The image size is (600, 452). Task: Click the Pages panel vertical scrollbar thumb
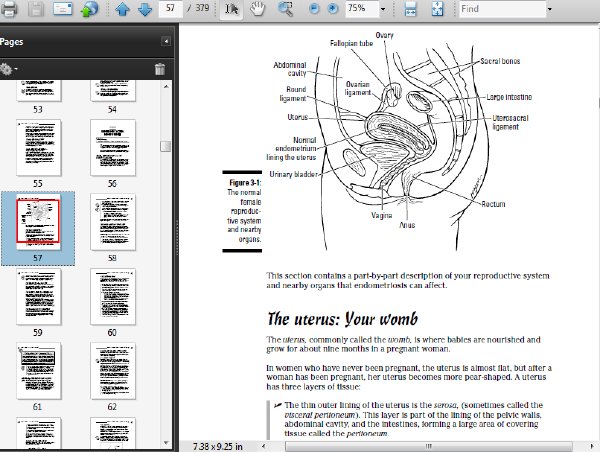tap(166, 146)
